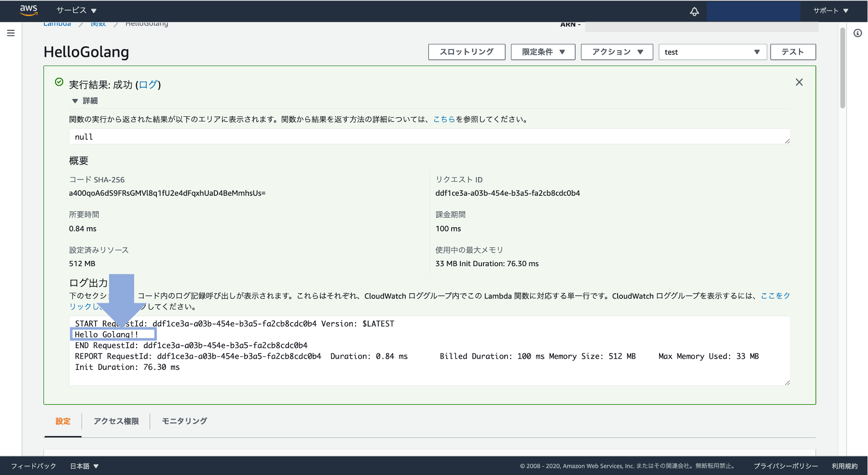Click the 関数 functions breadcrumb link
The image size is (868, 475).
(x=98, y=24)
